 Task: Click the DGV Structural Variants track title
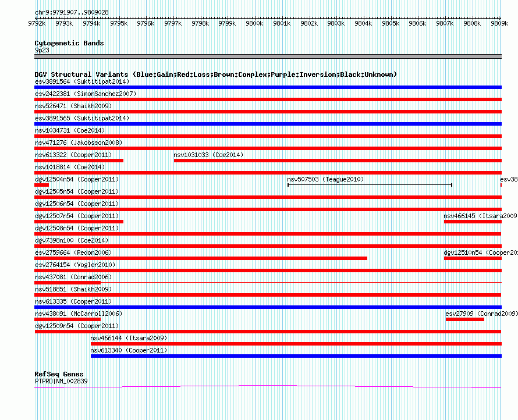pyautogui.click(x=215, y=74)
